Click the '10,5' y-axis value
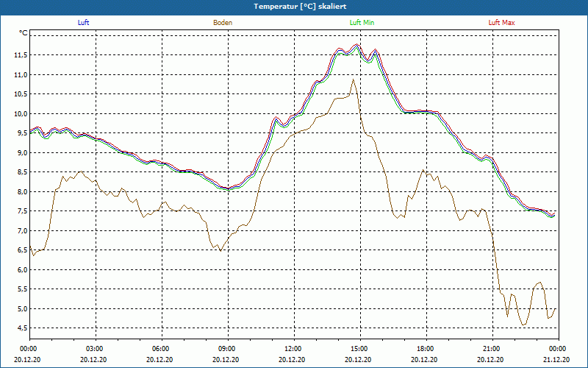Screen dimensions: 588x368 [x=21, y=94]
